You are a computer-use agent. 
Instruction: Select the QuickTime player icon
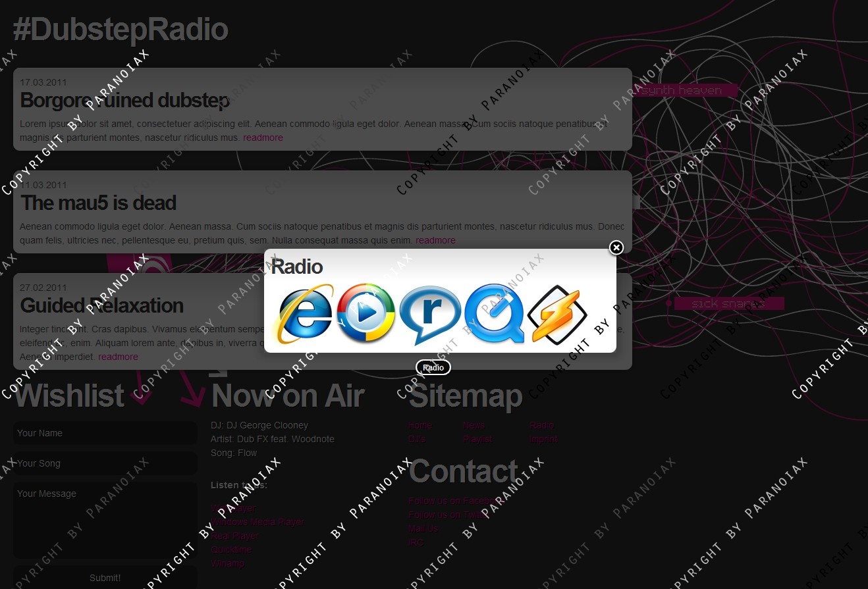(x=495, y=314)
